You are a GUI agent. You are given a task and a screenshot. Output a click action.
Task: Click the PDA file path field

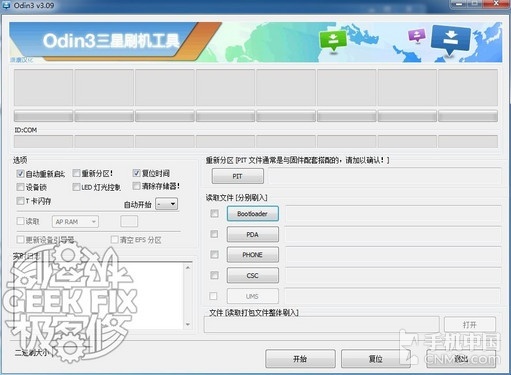[x=393, y=234]
